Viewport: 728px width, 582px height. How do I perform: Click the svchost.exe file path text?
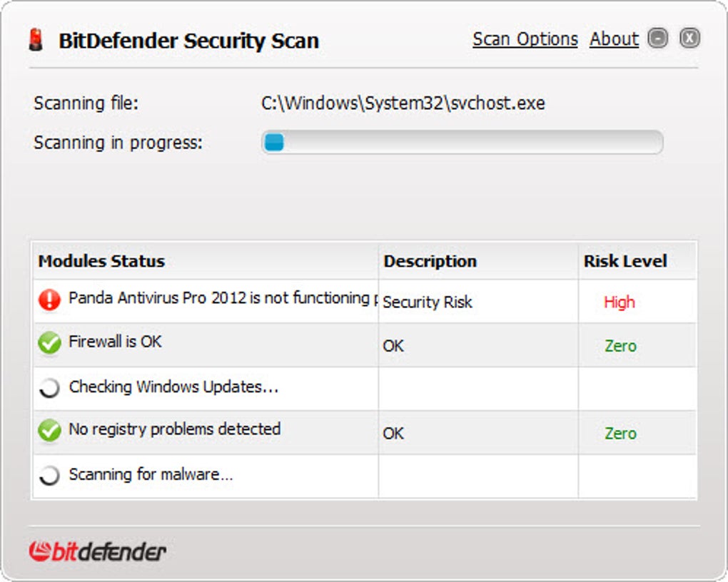[x=404, y=103]
